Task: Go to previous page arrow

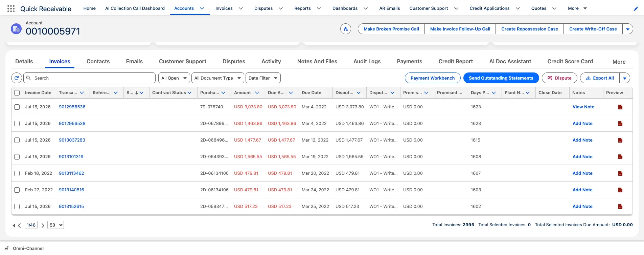Action: (20, 225)
